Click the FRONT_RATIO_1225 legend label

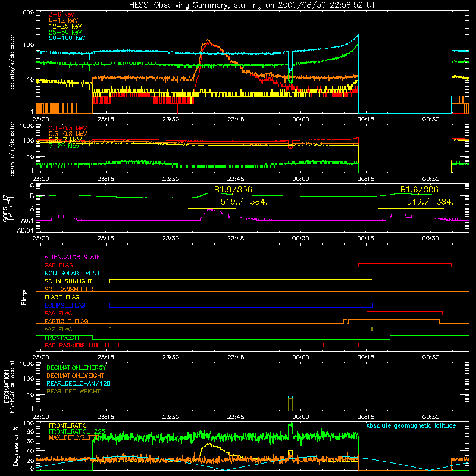pos(77,431)
